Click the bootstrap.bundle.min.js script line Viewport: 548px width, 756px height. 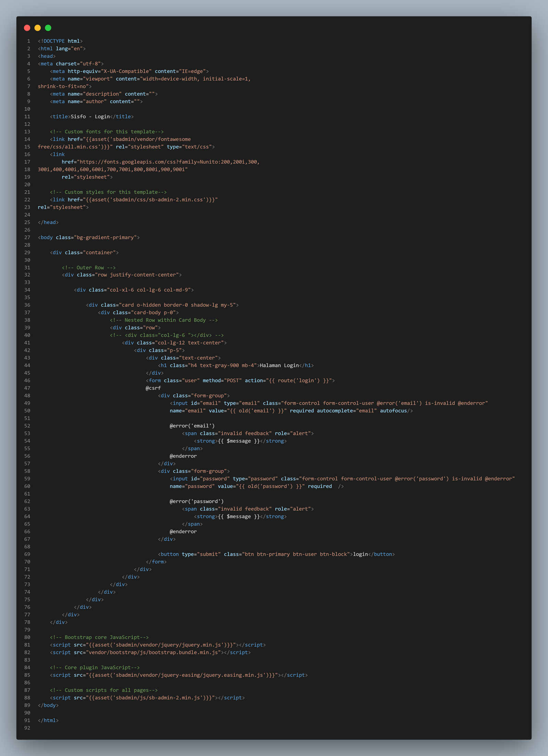150,652
